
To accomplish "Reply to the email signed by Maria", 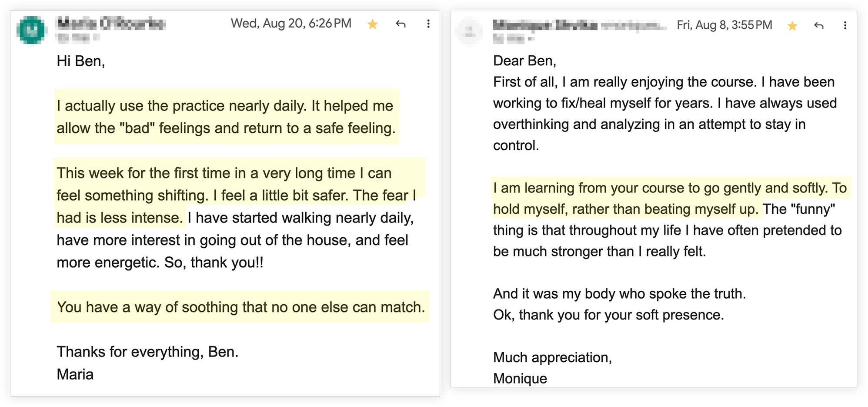I will tap(401, 24).
